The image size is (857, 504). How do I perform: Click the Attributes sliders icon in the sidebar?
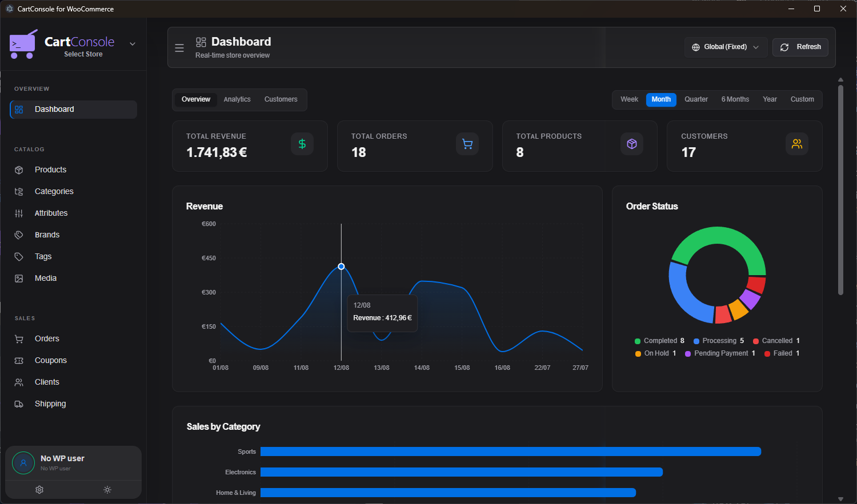point(19,213)
